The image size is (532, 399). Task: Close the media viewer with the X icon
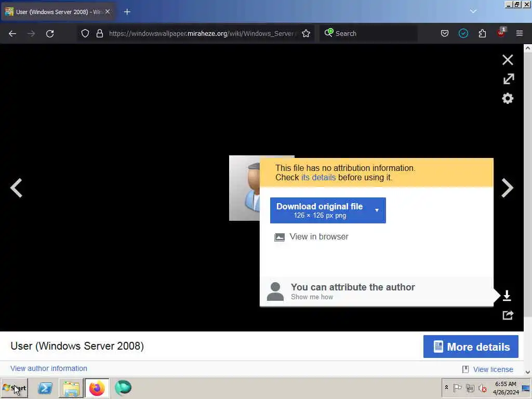508,60
